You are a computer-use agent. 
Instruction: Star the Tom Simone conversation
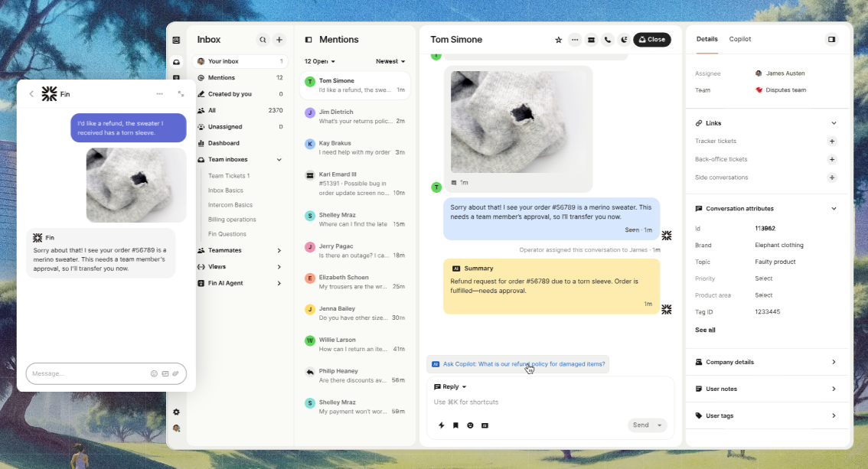click(x=558, y=40)
